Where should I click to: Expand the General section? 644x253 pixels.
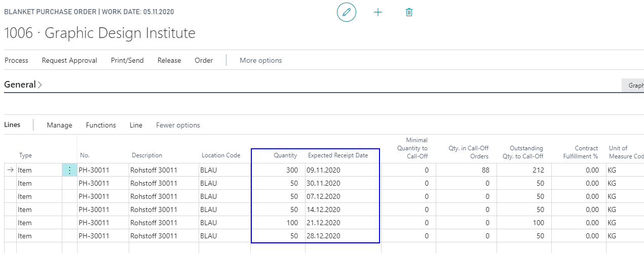click(23, 85)
